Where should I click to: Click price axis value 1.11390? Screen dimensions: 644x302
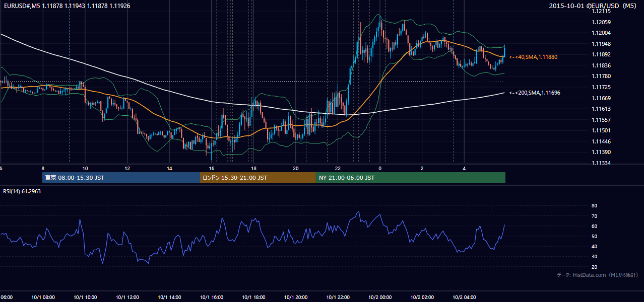602,153
